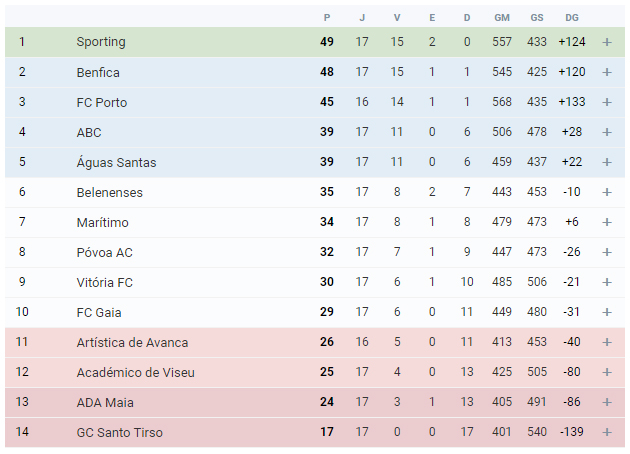Expand the Sporting row plus icon

point(607,42)
